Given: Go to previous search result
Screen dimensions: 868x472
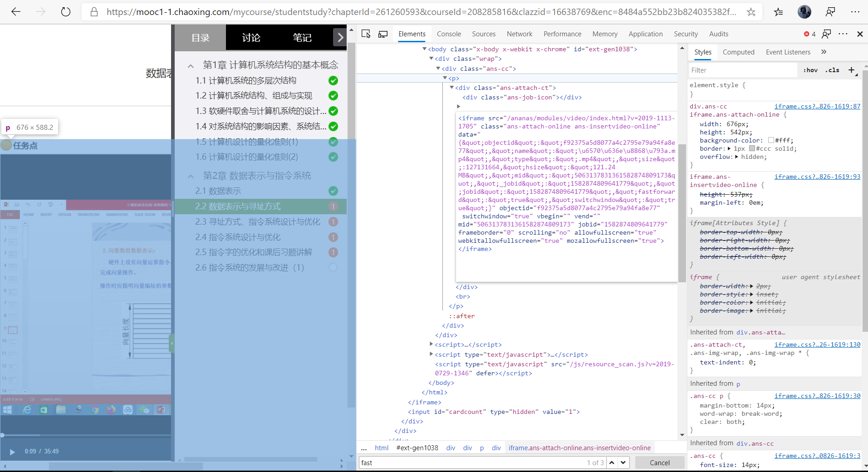Looking at the screenshot, I should click(612, 462).
